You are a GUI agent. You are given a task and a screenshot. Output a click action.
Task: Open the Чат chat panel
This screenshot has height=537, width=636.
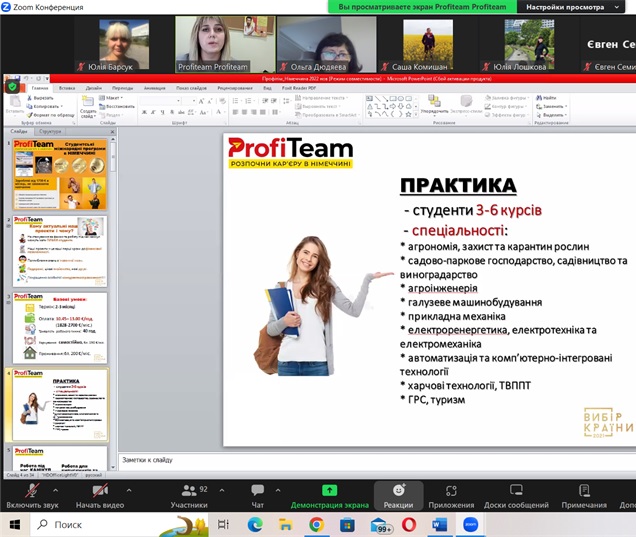pos(258,496)
